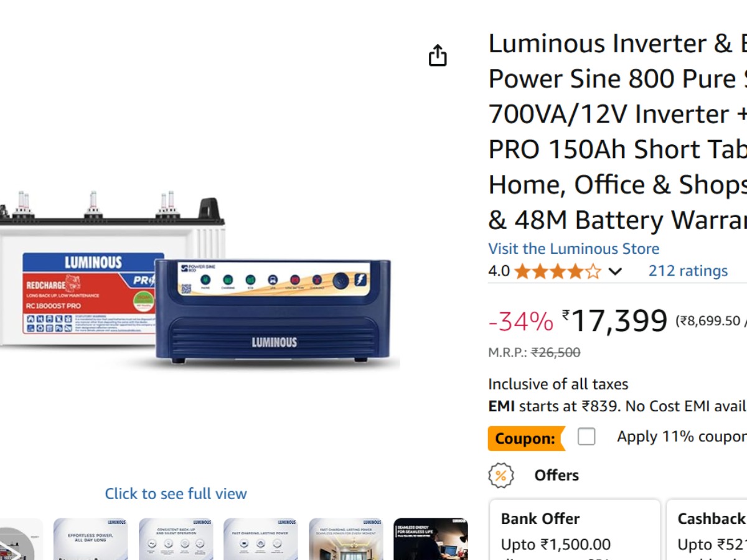Open the main inverter and battery product image
Viewport: 747px width, 560px height.
pos(196,278)
